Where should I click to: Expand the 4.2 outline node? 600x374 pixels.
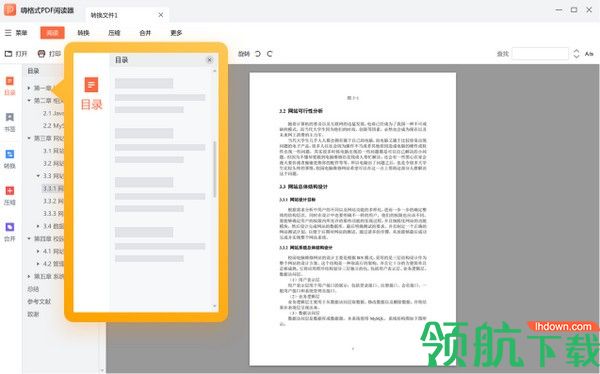(38, 264)
